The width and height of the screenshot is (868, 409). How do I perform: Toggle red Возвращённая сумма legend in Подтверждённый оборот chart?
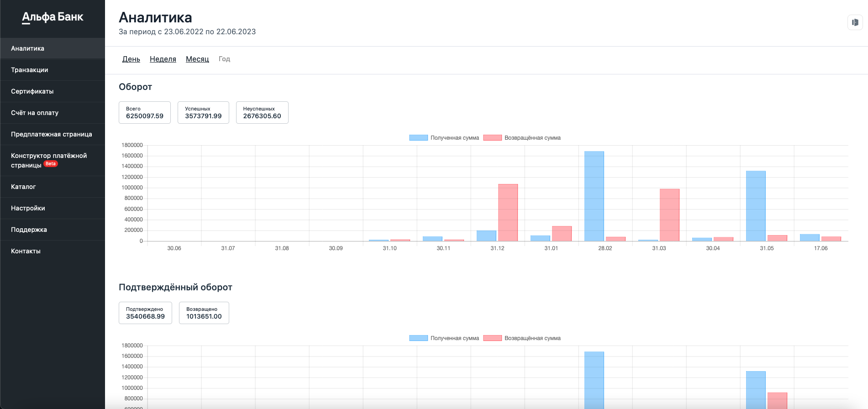pyautogui.click(x=522, y=338)
